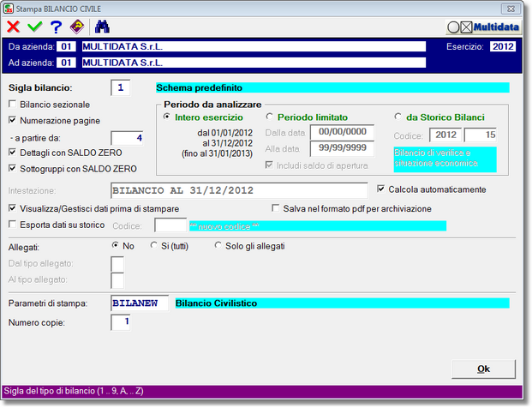Screen dimensions: 532x408
Task: Click the Multidata logo button
Action: [x=483, y=27]
